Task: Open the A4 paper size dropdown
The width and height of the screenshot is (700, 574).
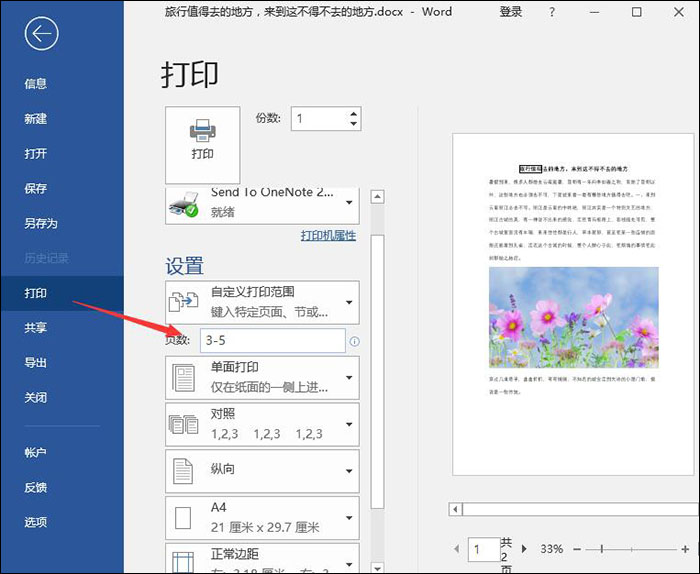Action: (262, 518)
